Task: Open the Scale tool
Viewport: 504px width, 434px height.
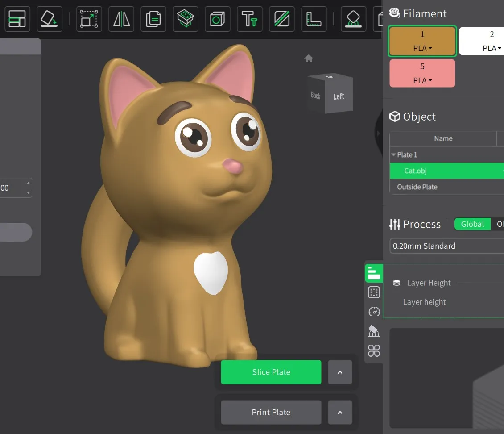Action: (89, 19)
